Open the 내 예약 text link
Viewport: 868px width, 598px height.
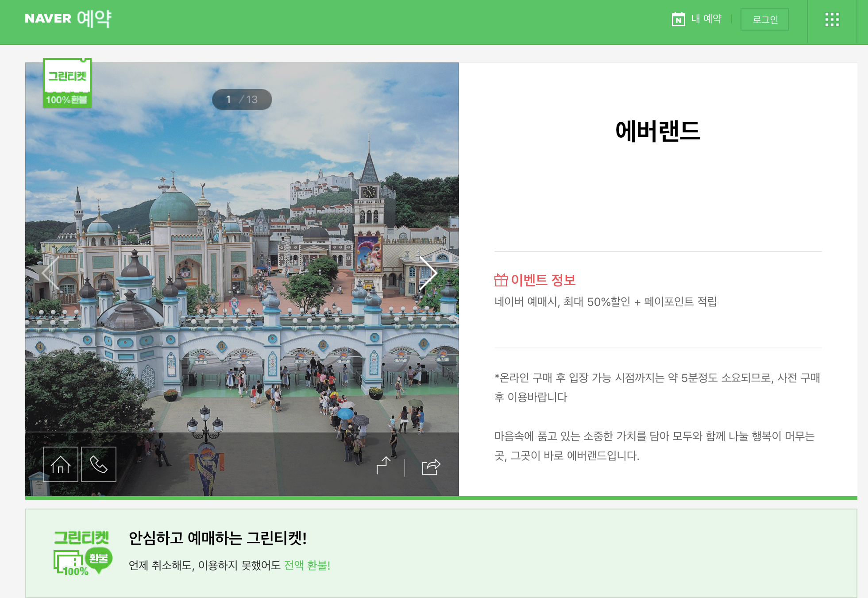pyautogui.click(x=706, y=19)
